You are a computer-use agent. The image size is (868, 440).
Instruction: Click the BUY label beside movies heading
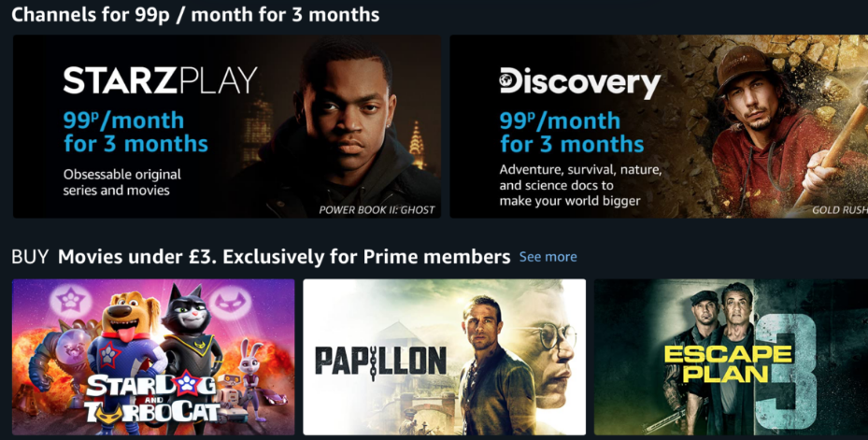tap(31, 257)
